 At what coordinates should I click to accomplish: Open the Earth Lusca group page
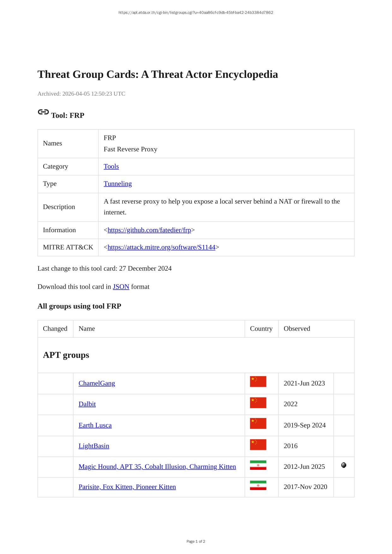point(95,425)
